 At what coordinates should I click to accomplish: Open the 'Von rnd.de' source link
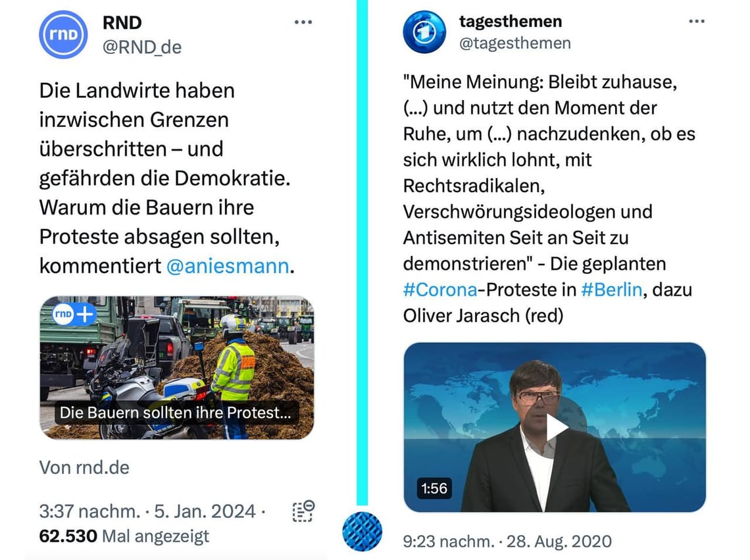coord(84,467)
